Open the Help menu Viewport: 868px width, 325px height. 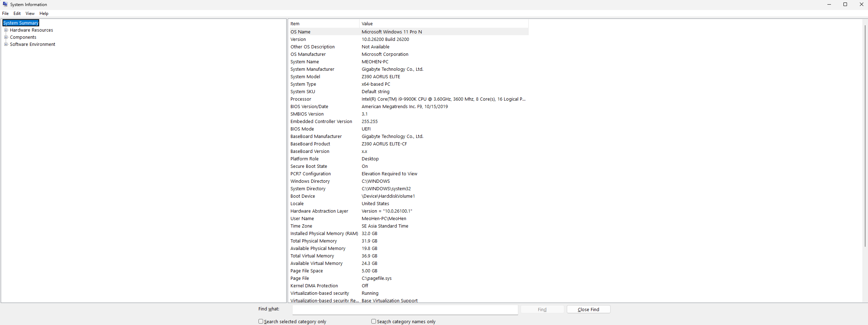(44, 14)
